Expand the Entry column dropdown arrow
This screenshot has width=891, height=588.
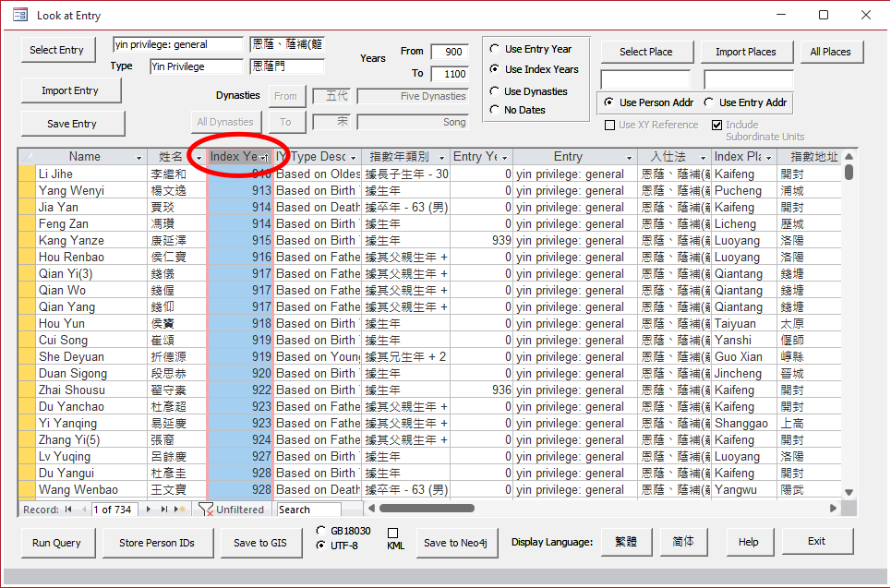(x=630, y=158)
